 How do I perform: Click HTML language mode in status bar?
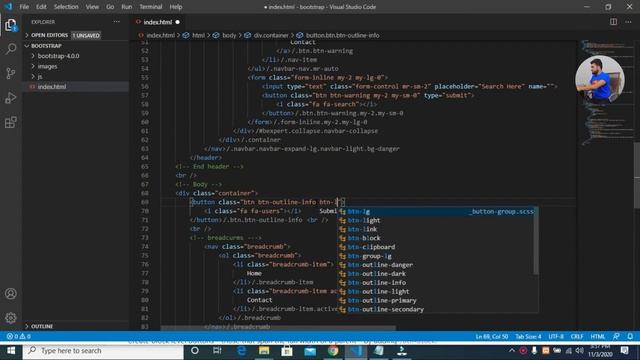597,337
